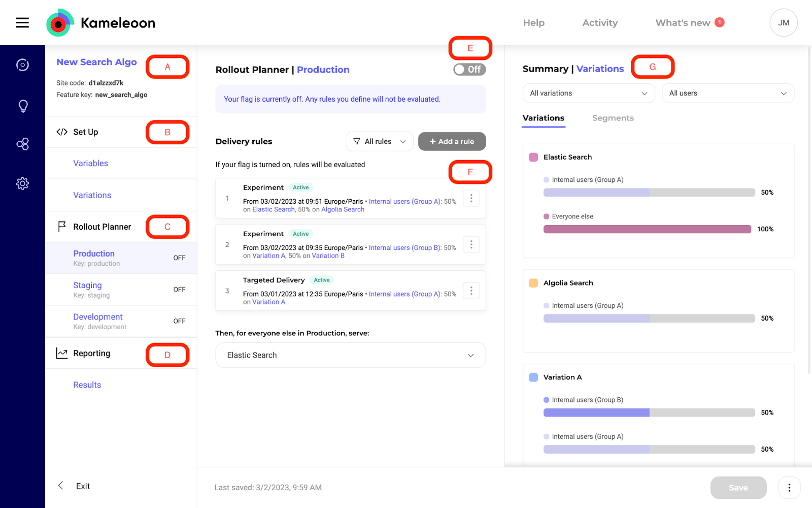Click Internal users (Group A) link in rule 1

[405, 202]
